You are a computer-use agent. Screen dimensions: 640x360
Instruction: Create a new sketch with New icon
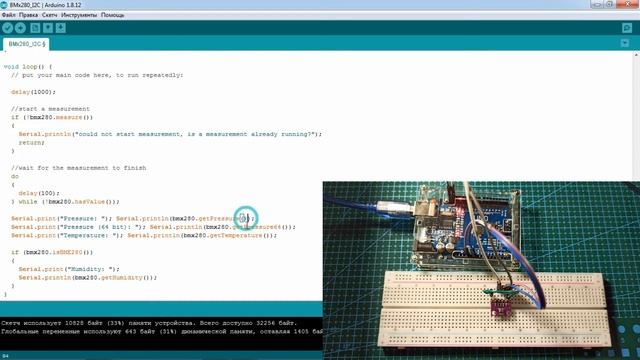35,28
